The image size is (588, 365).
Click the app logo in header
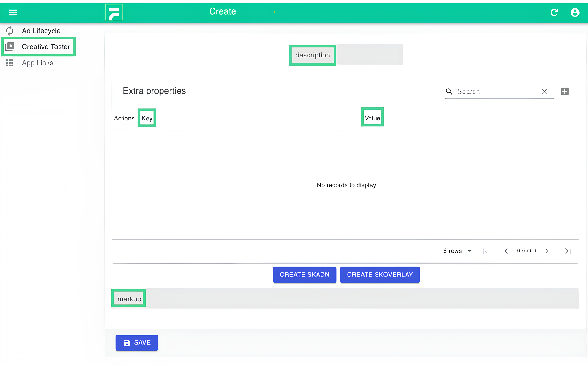click(114, 12)
